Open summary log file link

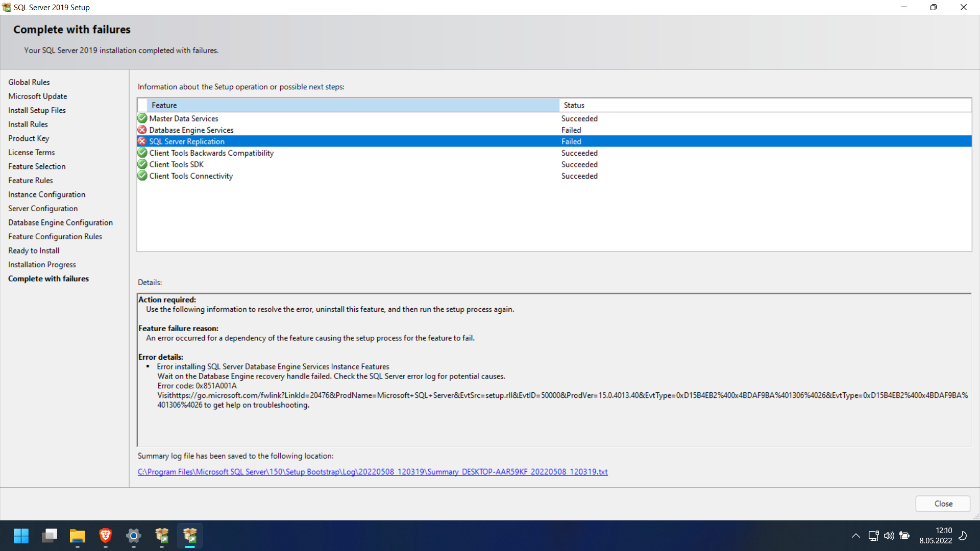373,472
